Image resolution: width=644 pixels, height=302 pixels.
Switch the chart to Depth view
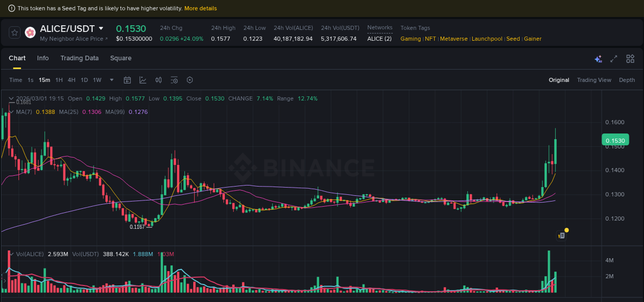pos(627,80)
